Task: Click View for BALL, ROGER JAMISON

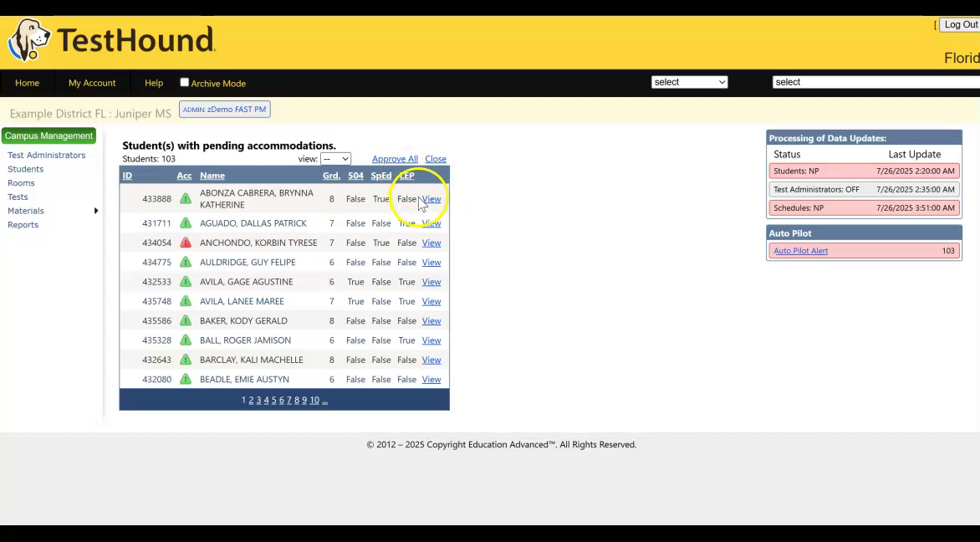Action: coord(431,340)
